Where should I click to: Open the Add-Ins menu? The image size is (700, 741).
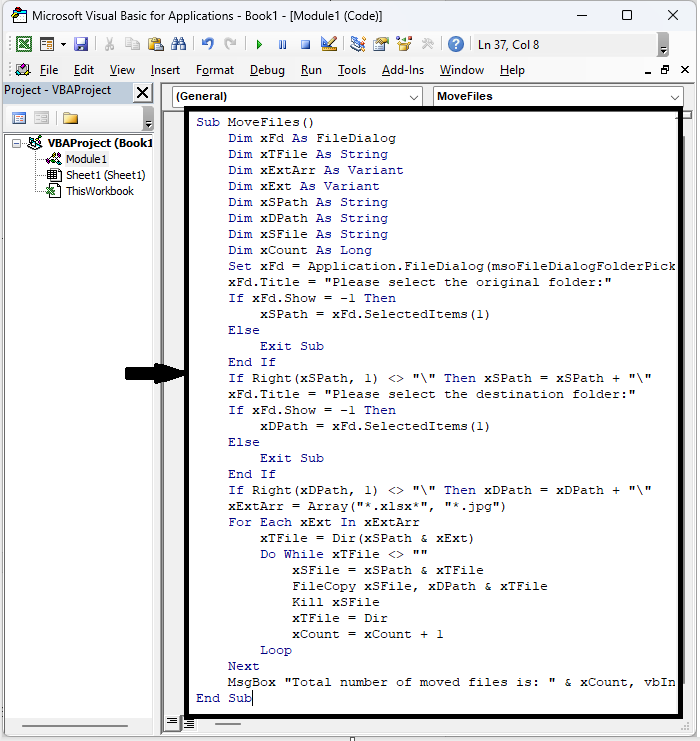pyautogui.click(x=403, y=70)
